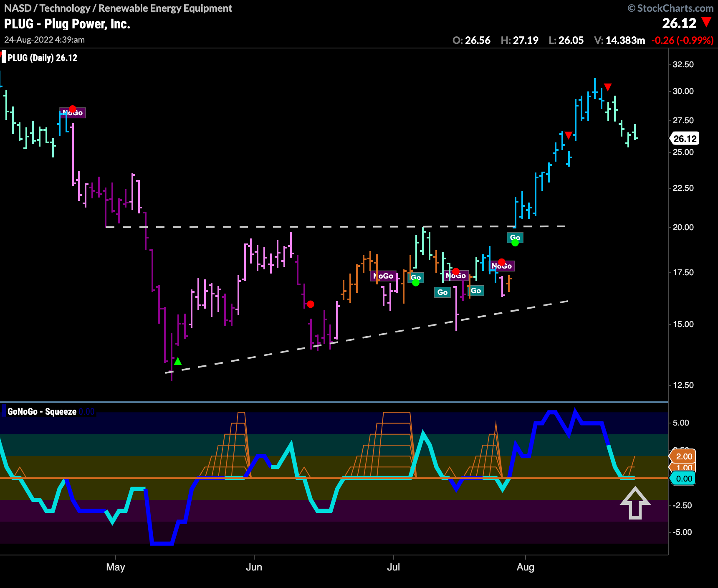
Task: Click the red down-arrow beside the 26.12 header price
Action: point(706,22)
